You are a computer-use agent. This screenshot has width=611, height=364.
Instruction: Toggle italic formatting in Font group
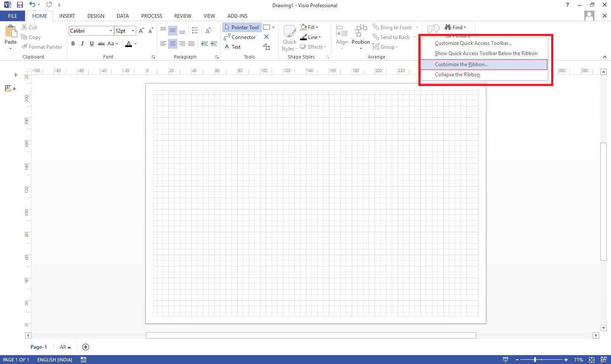click(x=82, y=43)
